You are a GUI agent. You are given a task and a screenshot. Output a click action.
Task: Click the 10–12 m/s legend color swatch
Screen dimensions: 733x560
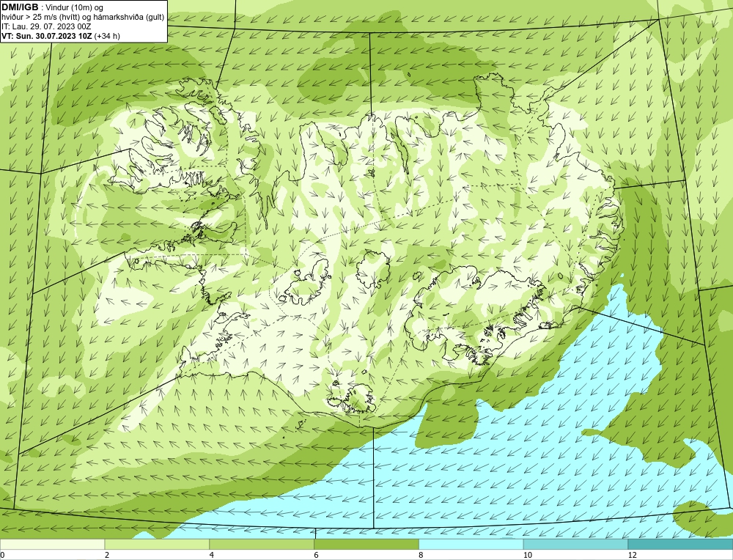[x=576, y=544]
